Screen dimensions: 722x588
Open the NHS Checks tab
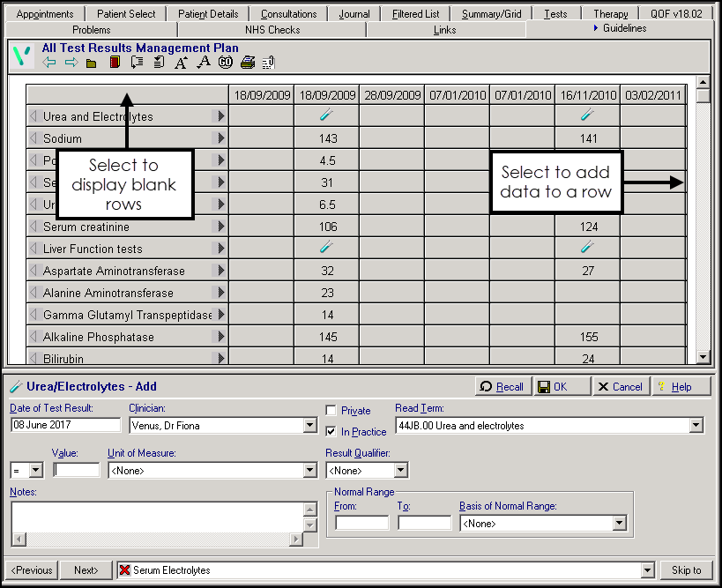click(272, 30)
